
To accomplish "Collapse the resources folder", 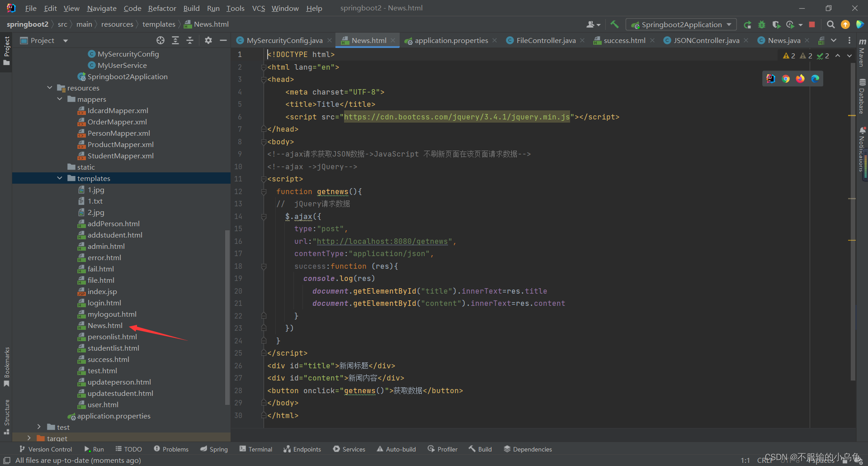I will (x=50, y=88).
